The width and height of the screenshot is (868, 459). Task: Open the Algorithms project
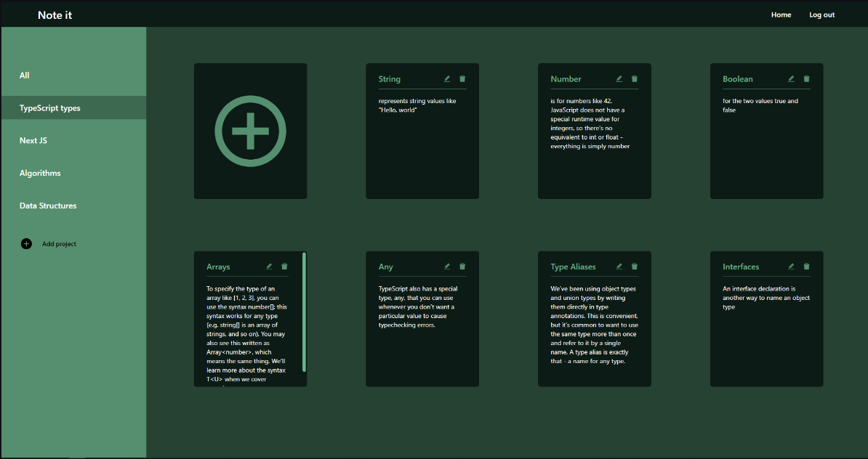click(40, 173)
